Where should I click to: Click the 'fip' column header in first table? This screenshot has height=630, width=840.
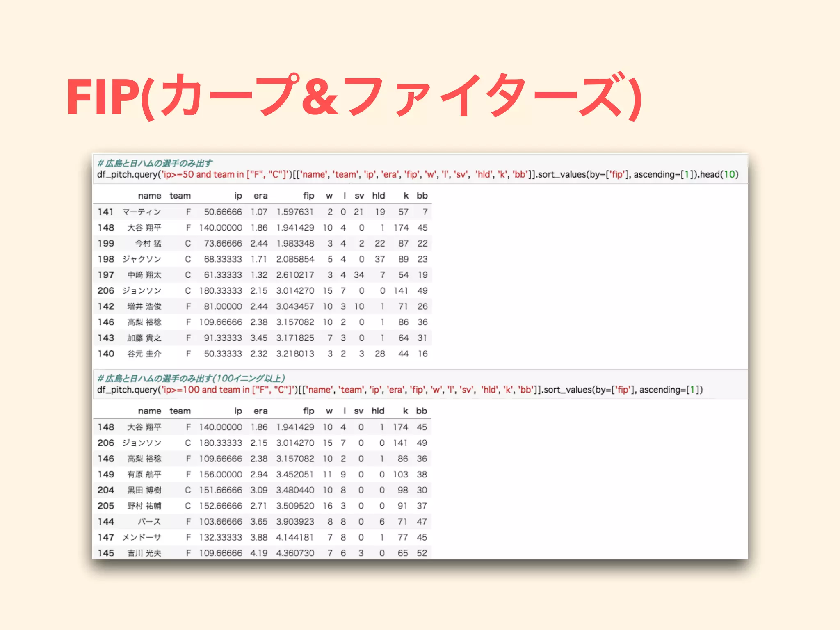coord(308,196)
